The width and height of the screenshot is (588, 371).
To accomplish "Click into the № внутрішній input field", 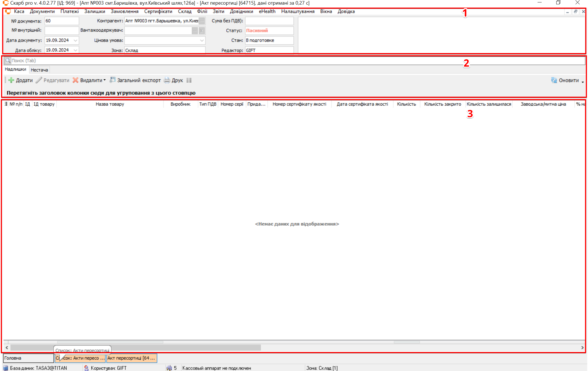I will coord(62,30).
